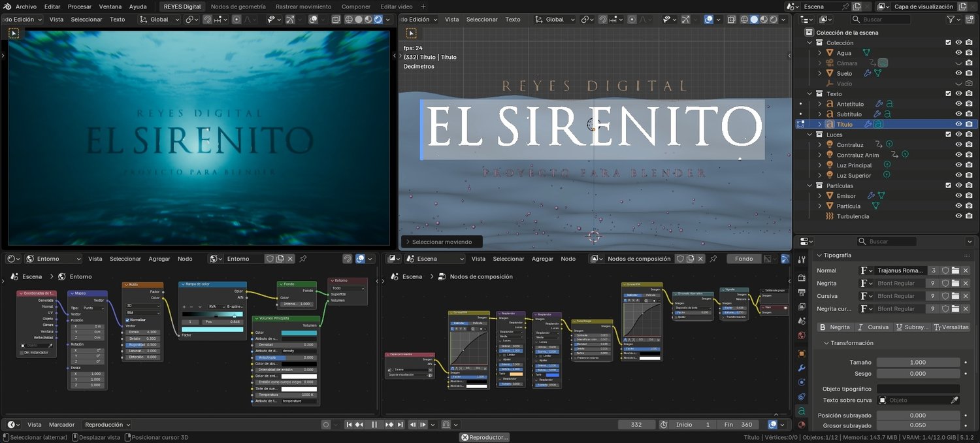980x443 pixels.
Task: Toggle Cursiva italic style button
Action: [874, 327]
